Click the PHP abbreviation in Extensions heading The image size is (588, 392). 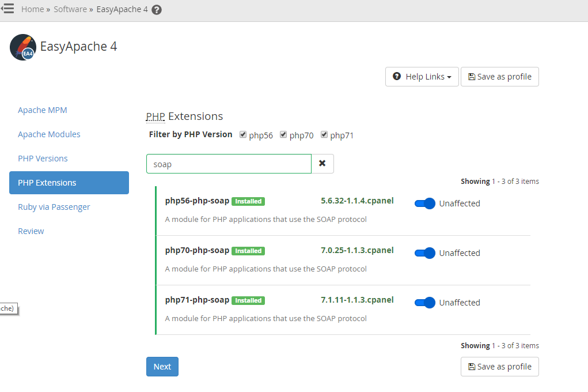155,117
